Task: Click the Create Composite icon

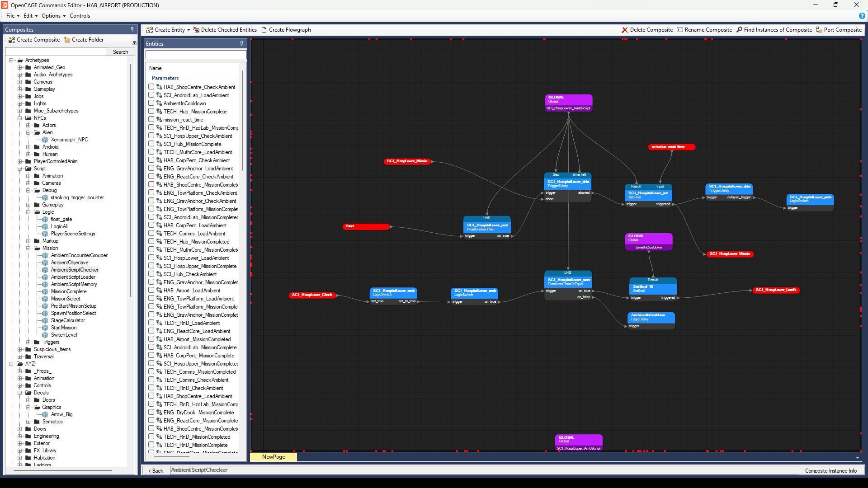Action: pos(11,40)
